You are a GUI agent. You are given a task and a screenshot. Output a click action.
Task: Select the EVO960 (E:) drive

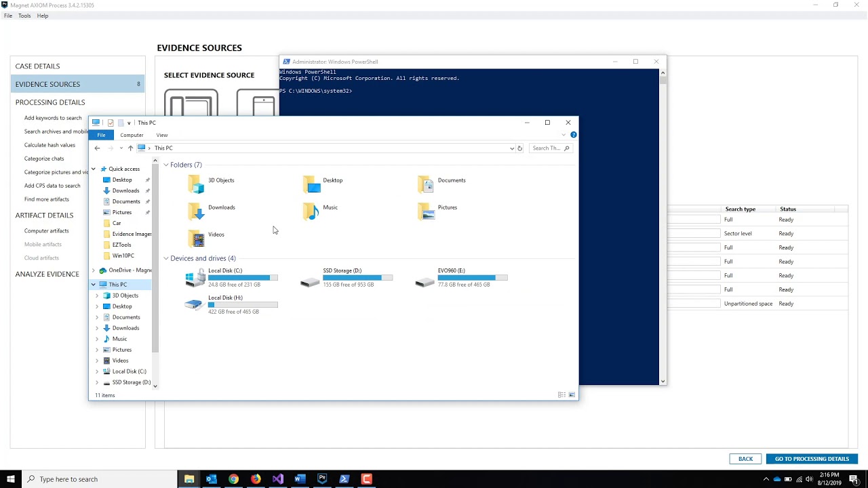point(461,277)
